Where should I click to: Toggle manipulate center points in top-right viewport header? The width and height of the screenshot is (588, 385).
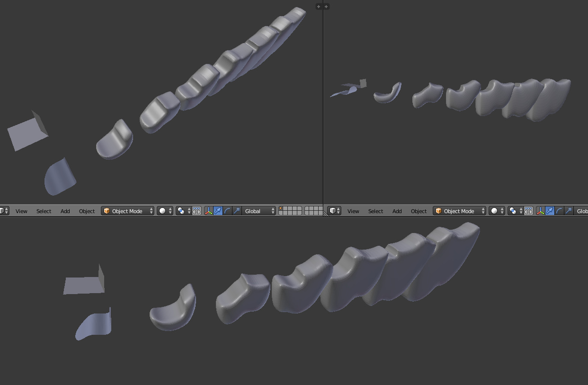click(528, 211)
